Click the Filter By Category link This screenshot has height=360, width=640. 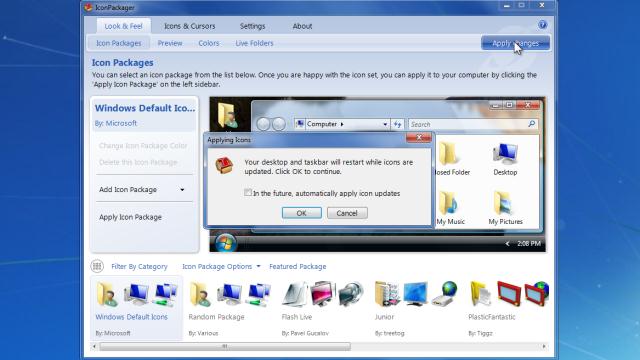pyautogui.click(x=139, y=267)
